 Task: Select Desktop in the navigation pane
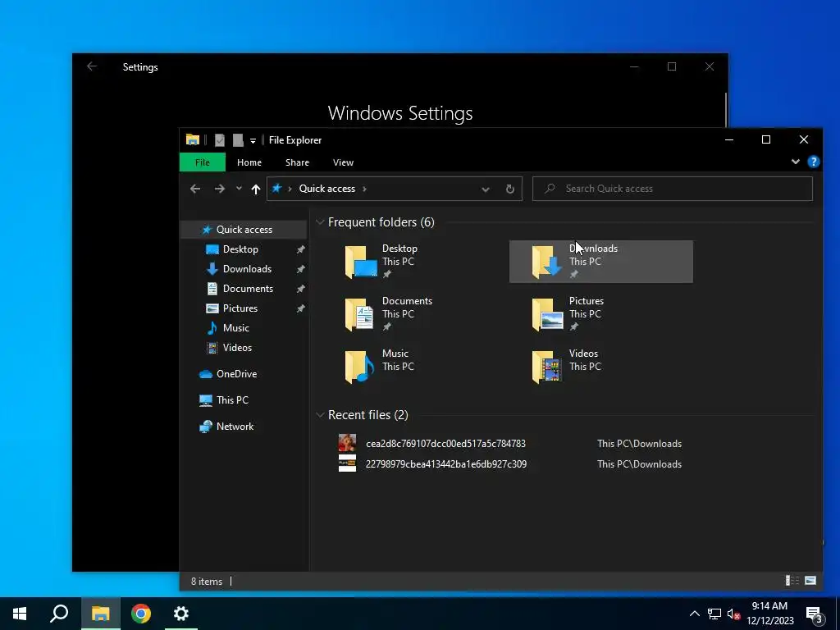pos(240,249)
